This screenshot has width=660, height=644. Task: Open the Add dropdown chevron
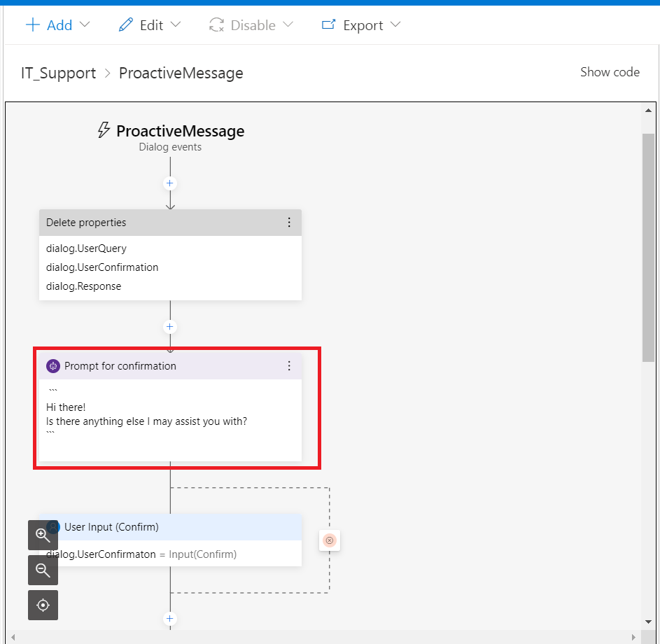pyautogui.click(x=85, y=25)
